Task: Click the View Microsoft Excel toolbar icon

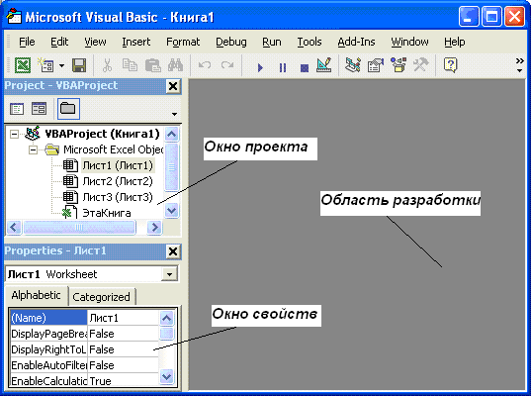Action: click(x=23, y=65)
